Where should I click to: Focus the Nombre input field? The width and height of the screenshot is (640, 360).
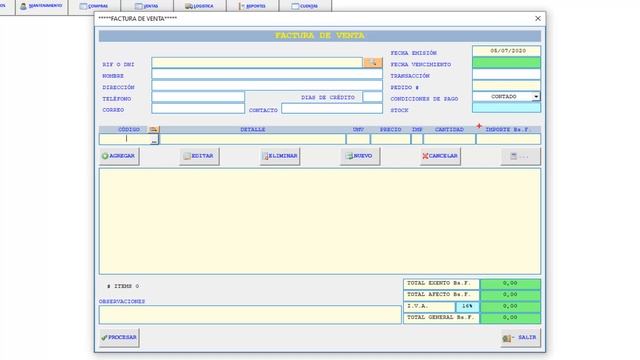coord(267,74)
